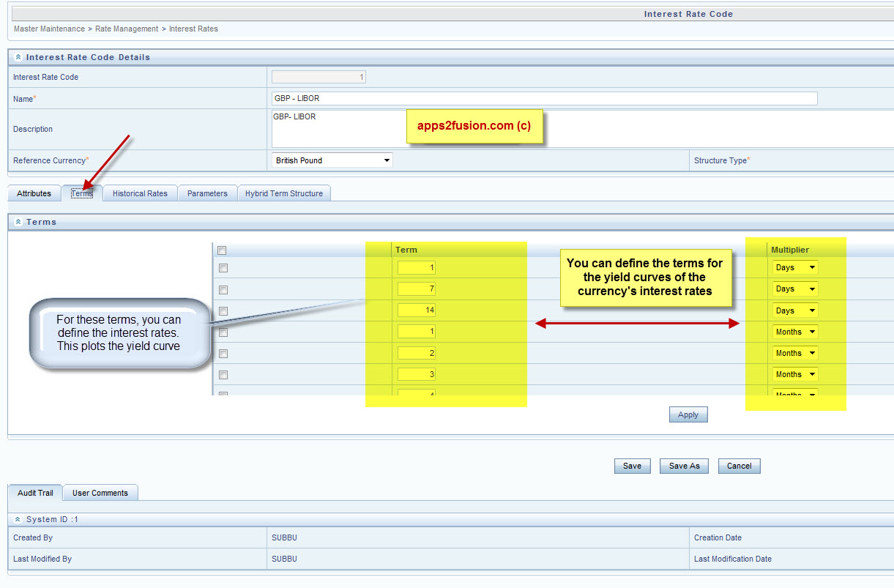Open the Hybrid Term Structure tab

(x=284, y=193)
